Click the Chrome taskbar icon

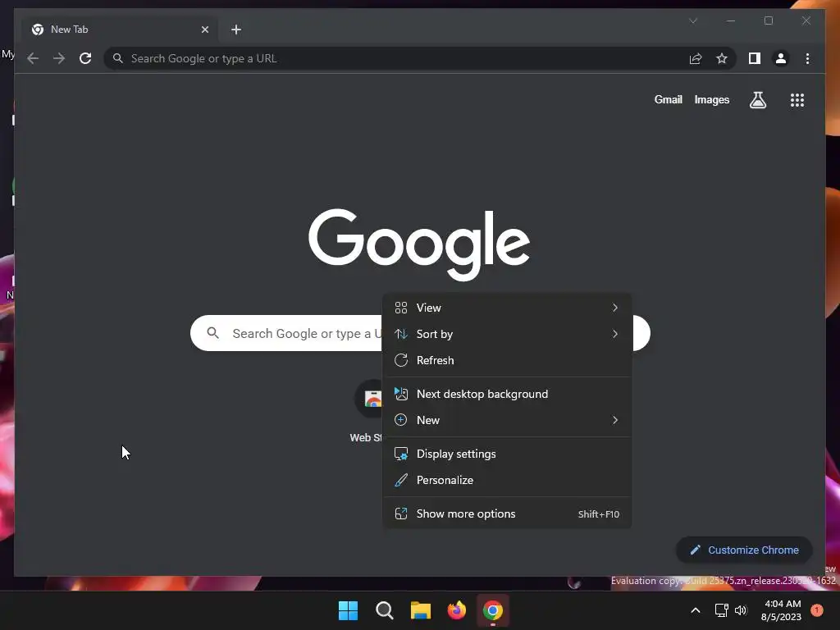[x=493, y=610]
